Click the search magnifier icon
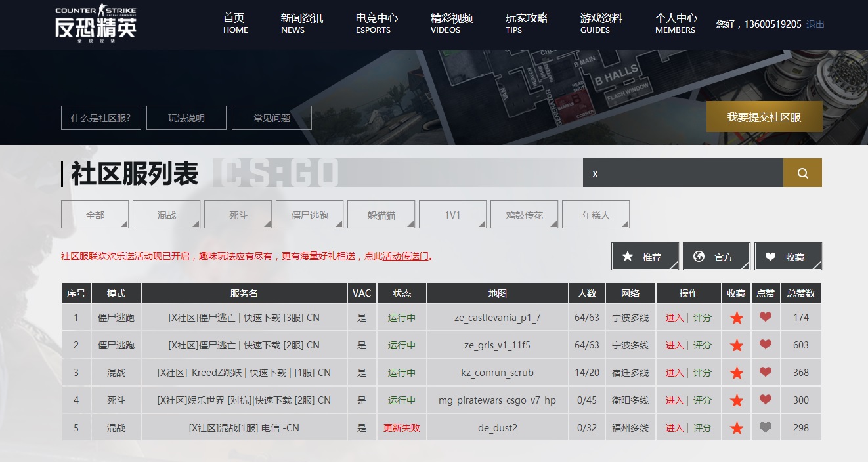 click(802, 173)
